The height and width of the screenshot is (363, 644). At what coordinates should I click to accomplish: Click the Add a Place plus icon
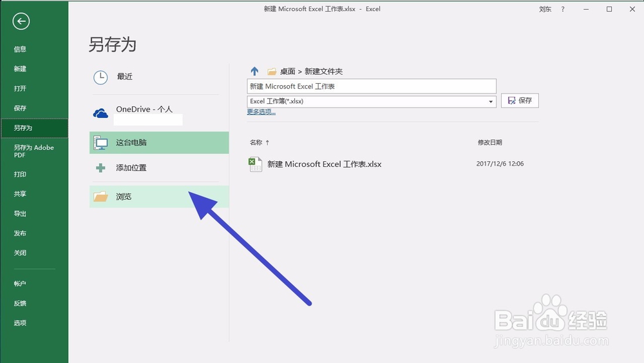pyautogui.click(x=100, y=168)
